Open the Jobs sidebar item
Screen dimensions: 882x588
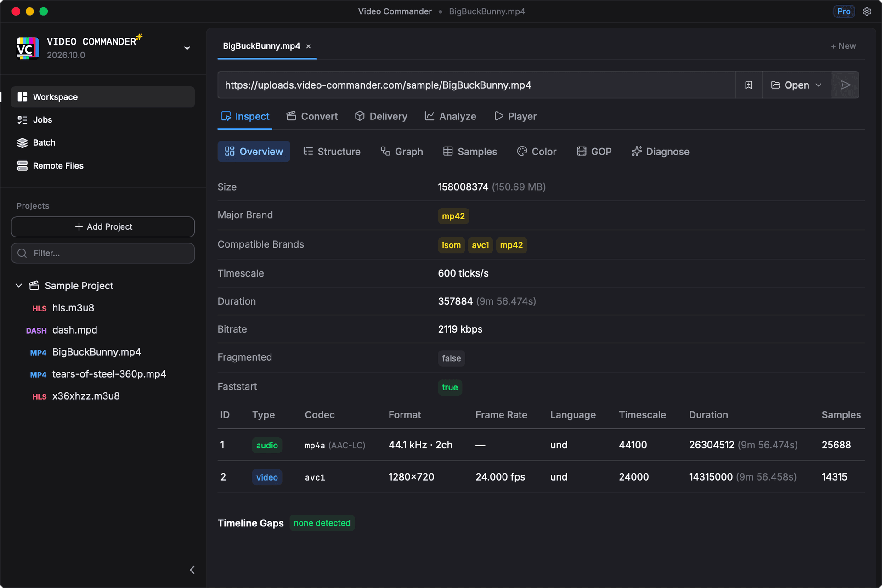point(103,120)
